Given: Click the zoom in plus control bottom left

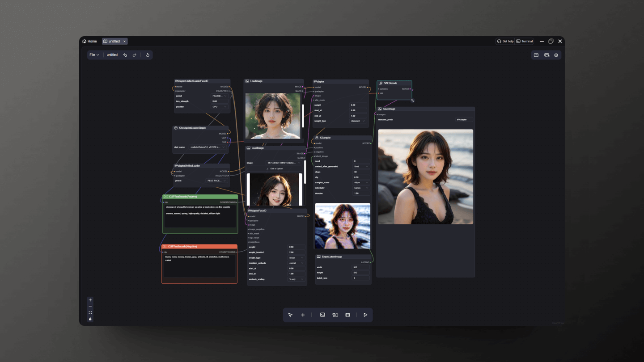Looking at the screenshot, I should click(x=90, y=300).
